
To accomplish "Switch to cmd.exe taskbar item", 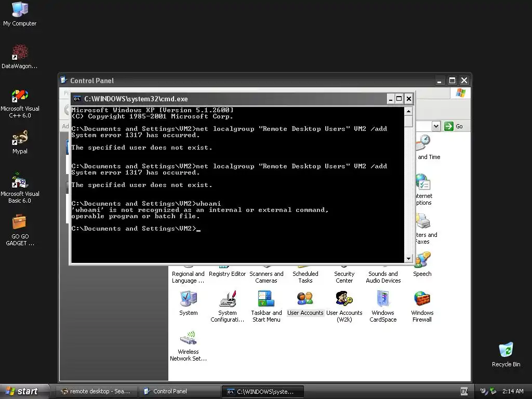I will pyautogui.click(x=262, y=391).
